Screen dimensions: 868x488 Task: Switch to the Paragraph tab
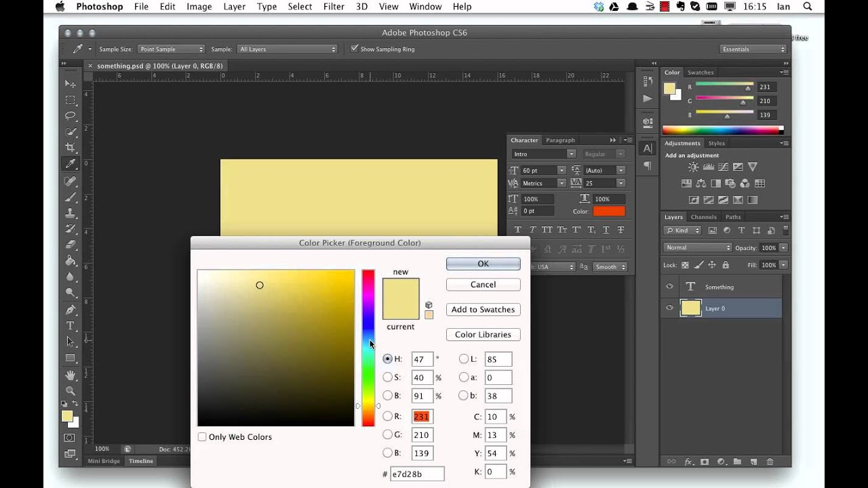(x=560, y=140)
